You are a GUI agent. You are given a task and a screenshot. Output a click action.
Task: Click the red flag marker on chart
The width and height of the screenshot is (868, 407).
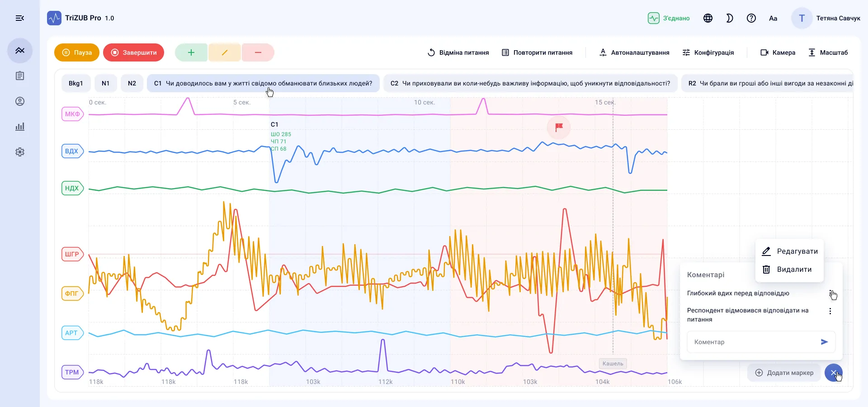coord(559,127)
